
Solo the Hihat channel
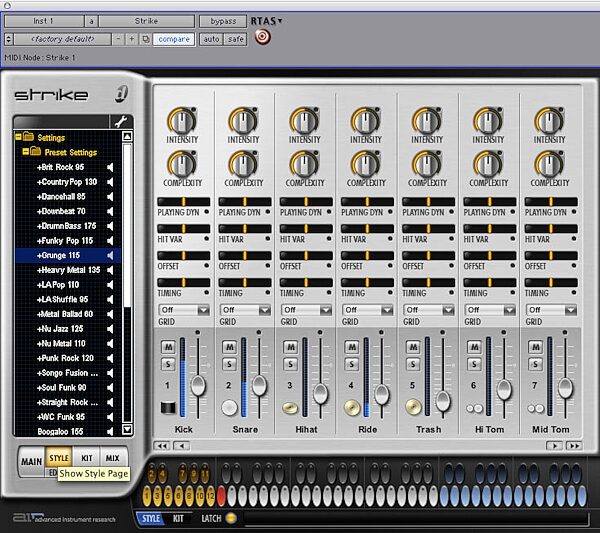point(291,364)
